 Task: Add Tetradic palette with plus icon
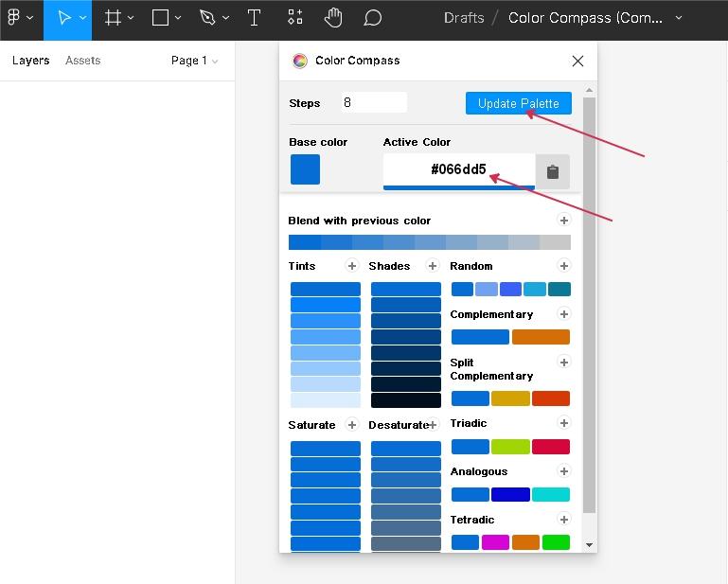point(564,520)
